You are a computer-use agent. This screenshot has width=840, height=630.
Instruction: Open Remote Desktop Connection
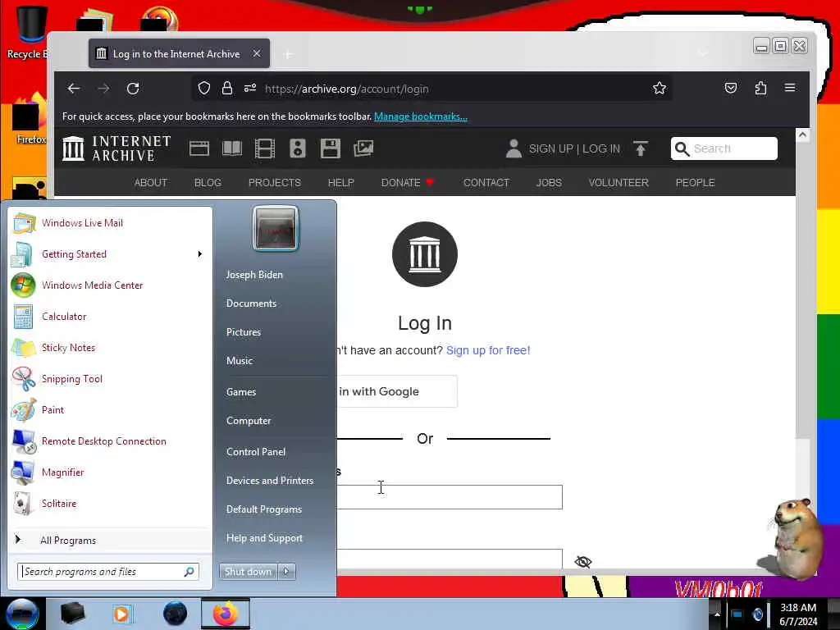pos(110,441)
